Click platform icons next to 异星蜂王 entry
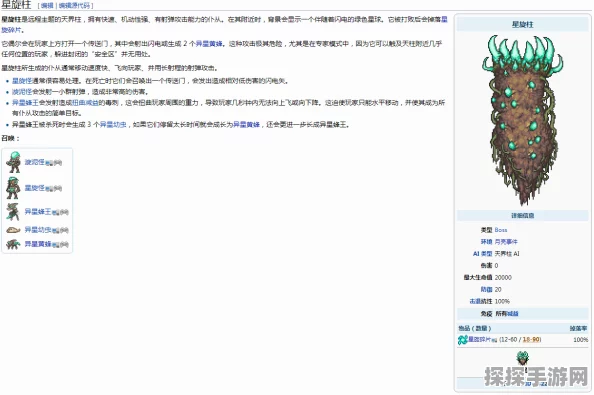The image size is (594, 395). coord(60,212)
